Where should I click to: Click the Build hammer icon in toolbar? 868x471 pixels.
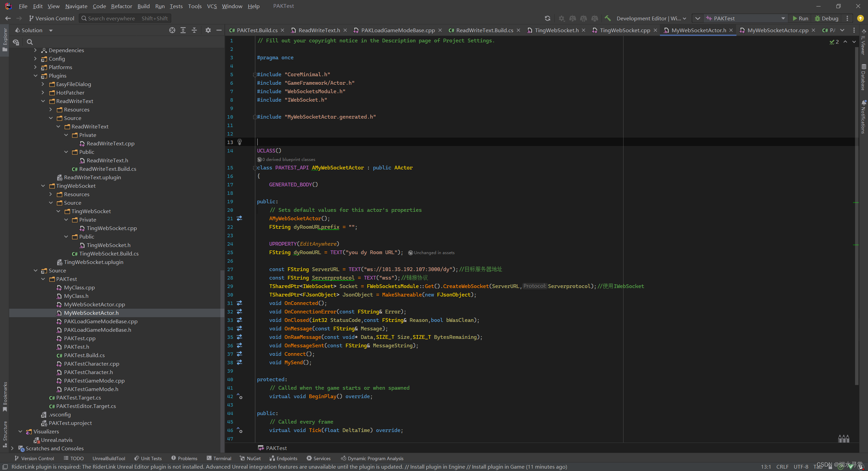pyautogui.click(x=608, y=18)
